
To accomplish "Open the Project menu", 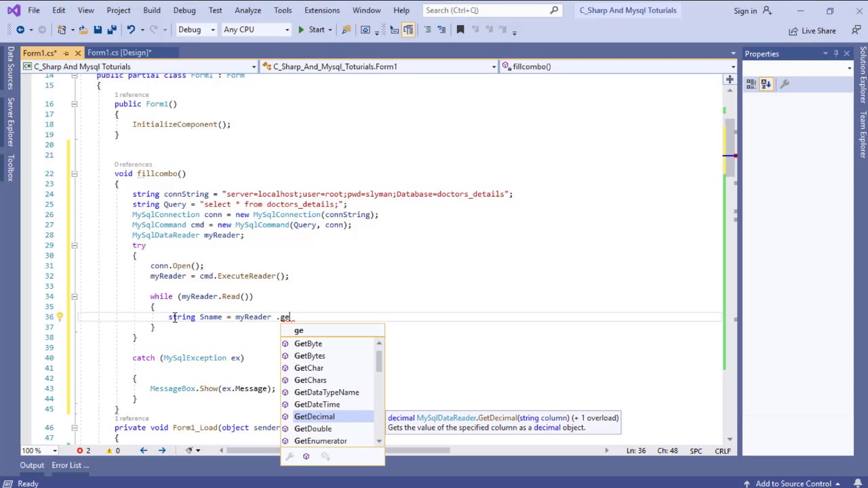I will 118,10.
